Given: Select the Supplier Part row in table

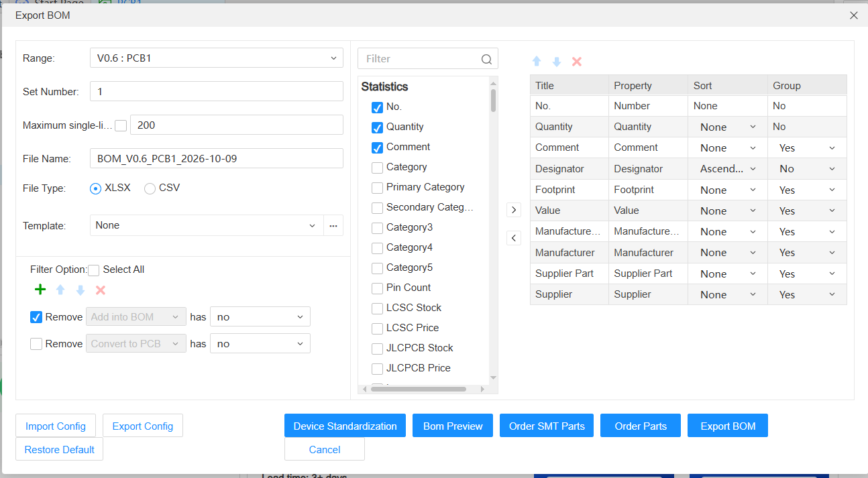Looking at the screenshot, I should click(x=688, y=274).
